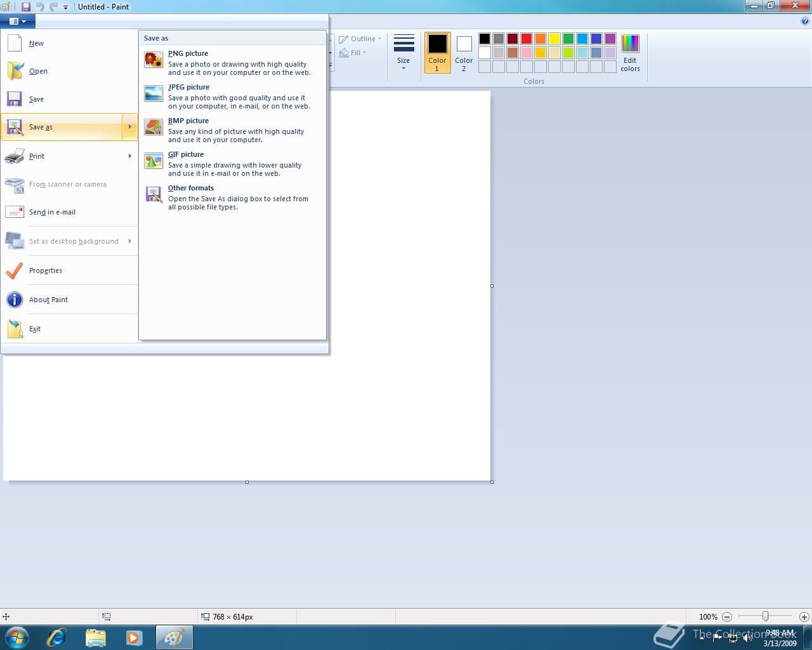Click the Paint Help question mark icon

(x=805, y=21)
